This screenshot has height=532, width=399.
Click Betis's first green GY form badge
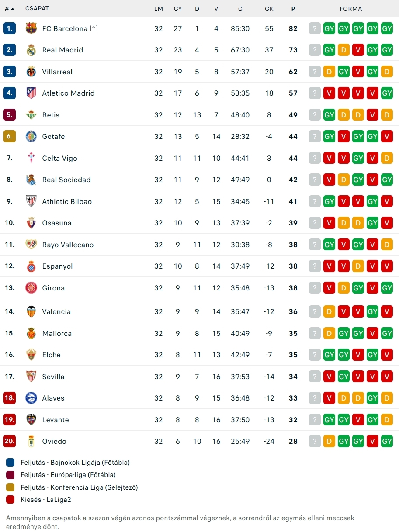pos(329,115)
